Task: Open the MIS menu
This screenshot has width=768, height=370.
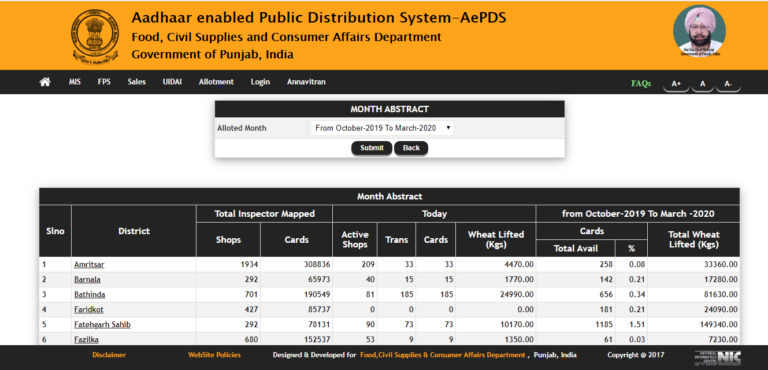Action: click(74, 82)
